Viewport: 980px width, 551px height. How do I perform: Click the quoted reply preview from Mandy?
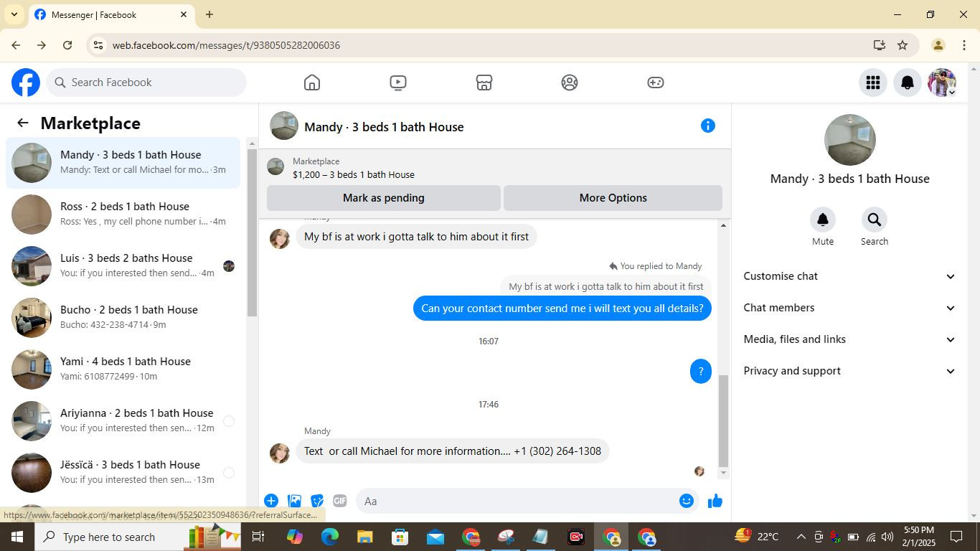click(x=606, y=286)
